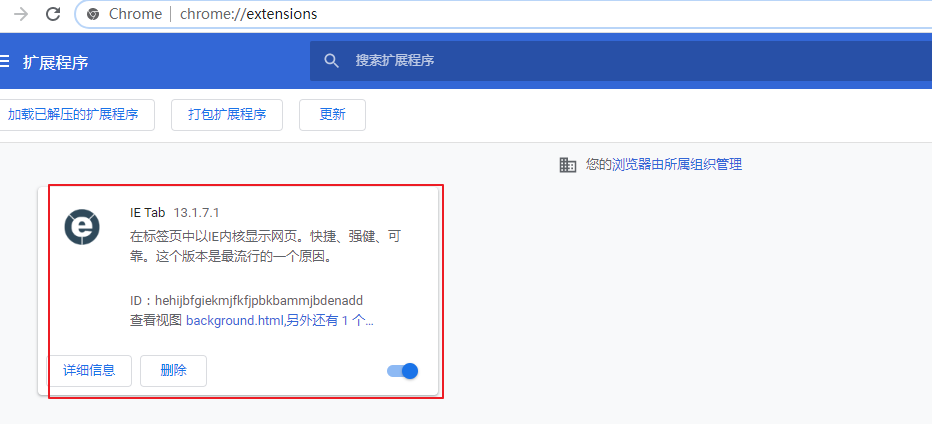Select the IE Tab extension name
Screen dimensions: 932x424
147,212
